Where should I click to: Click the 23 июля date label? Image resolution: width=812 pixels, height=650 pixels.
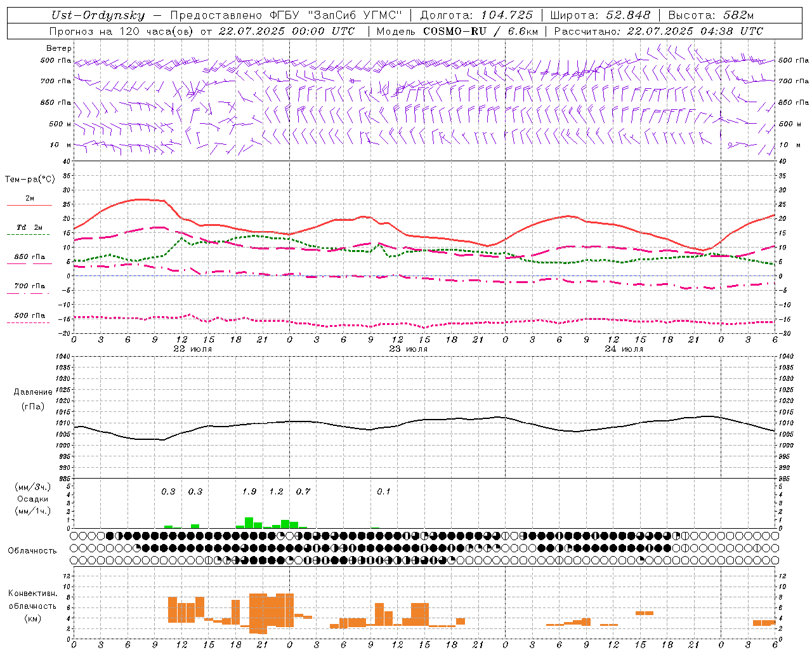(x=409, y=349)
